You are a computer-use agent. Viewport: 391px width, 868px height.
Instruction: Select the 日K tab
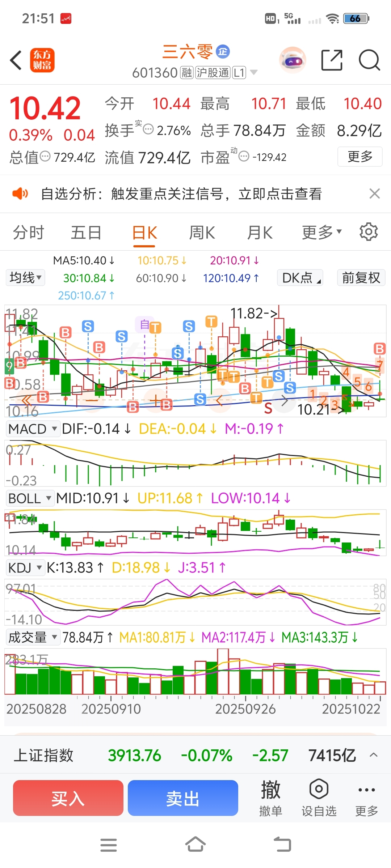tap(144, 232)
